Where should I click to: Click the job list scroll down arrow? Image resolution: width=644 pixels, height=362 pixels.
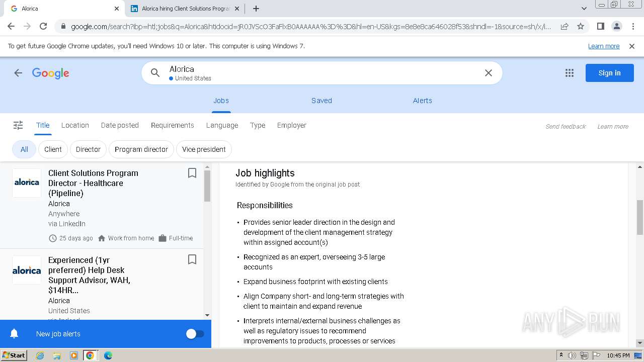[207, 315]
